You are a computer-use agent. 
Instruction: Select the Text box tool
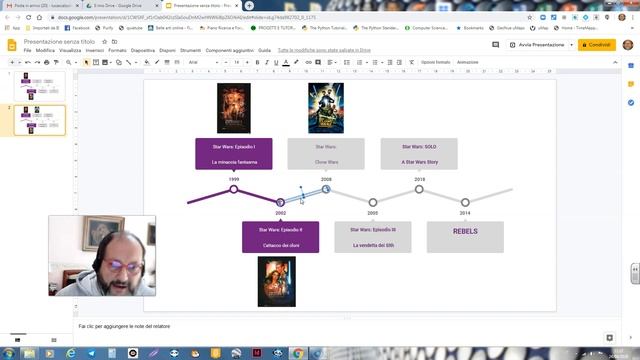96,62
